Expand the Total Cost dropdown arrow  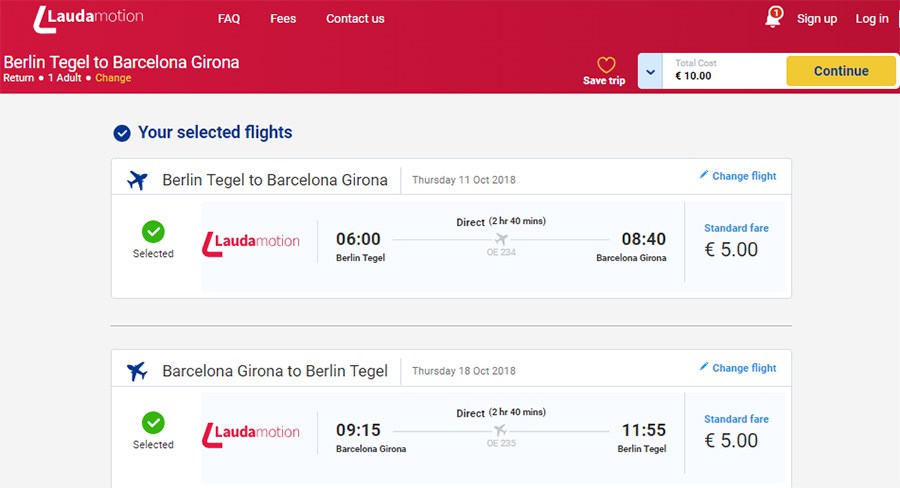tap(650, 71)
